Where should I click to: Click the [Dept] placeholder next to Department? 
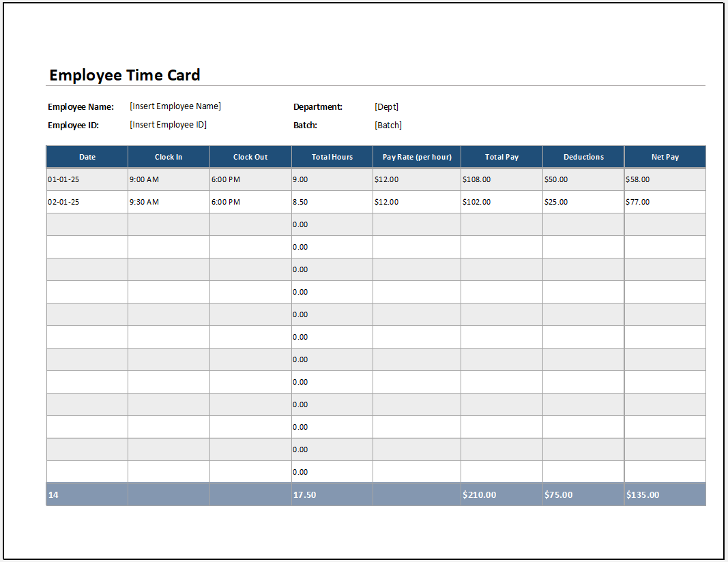pos(386,106)
